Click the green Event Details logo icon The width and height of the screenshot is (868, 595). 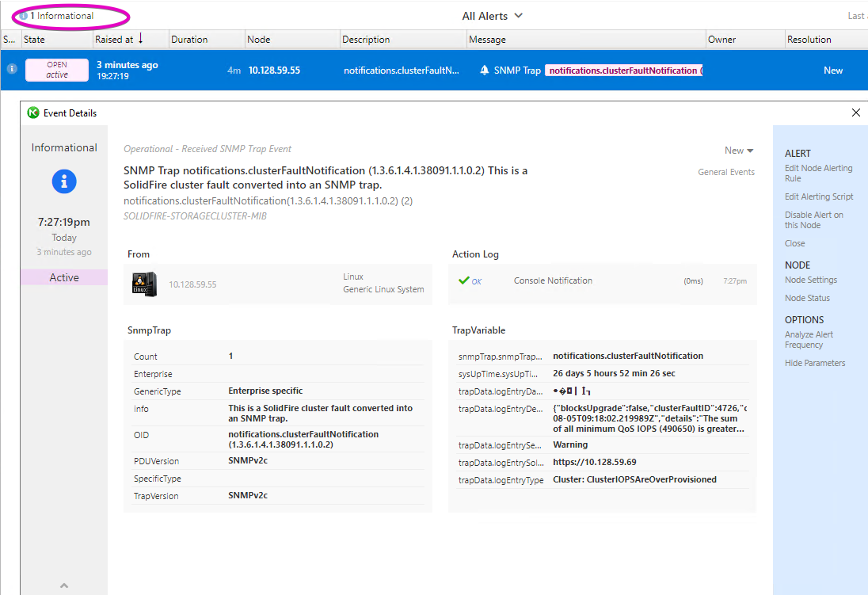(33, 113)
